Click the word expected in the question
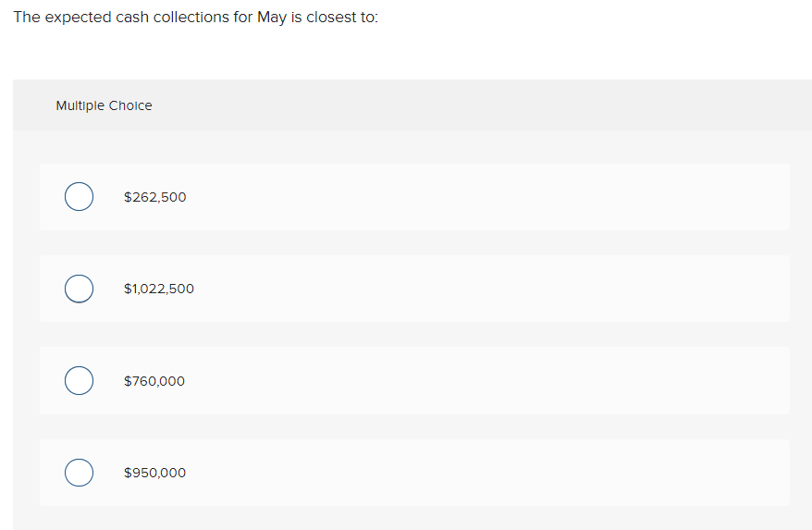812x530 pixels. (77, 18)
